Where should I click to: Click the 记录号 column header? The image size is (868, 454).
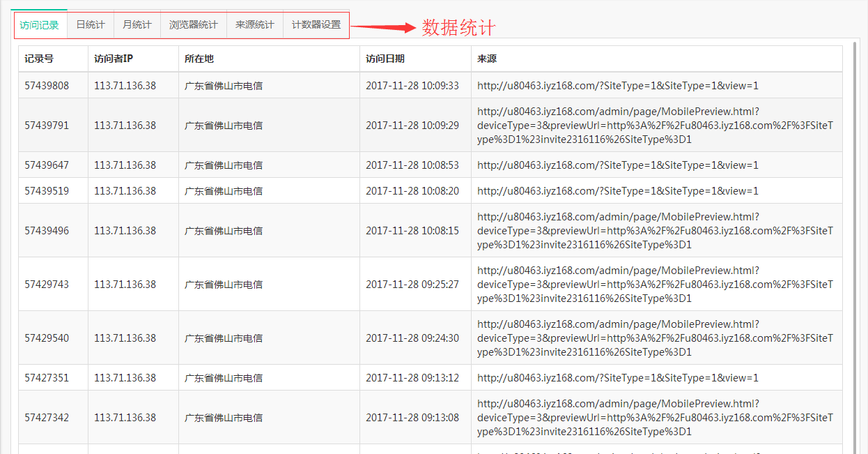click(39, 59)
